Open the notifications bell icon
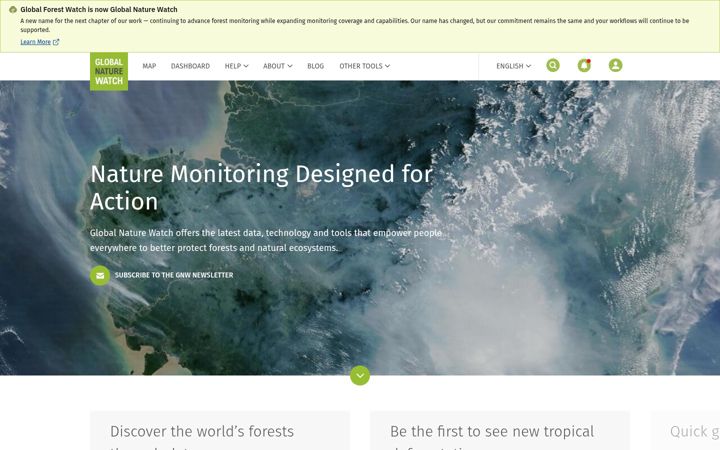 pos(584,65)
